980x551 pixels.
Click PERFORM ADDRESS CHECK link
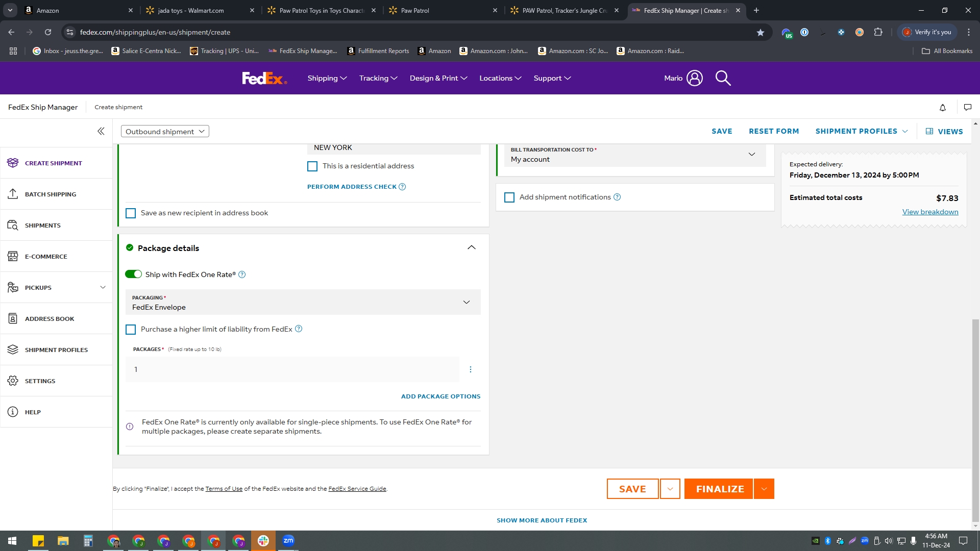(x=352, y=187)
